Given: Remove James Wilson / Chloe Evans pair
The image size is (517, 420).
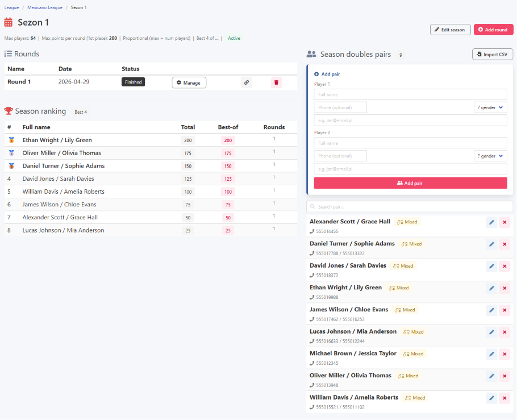Looking at the screenshot, I should pos(505,310).
